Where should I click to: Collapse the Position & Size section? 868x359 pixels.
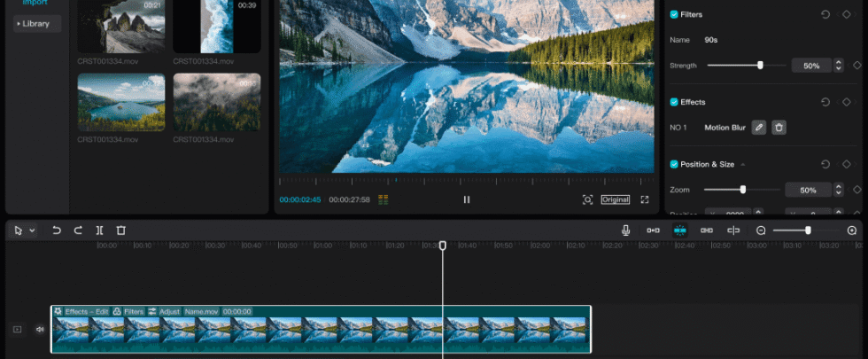pos(743,165)
